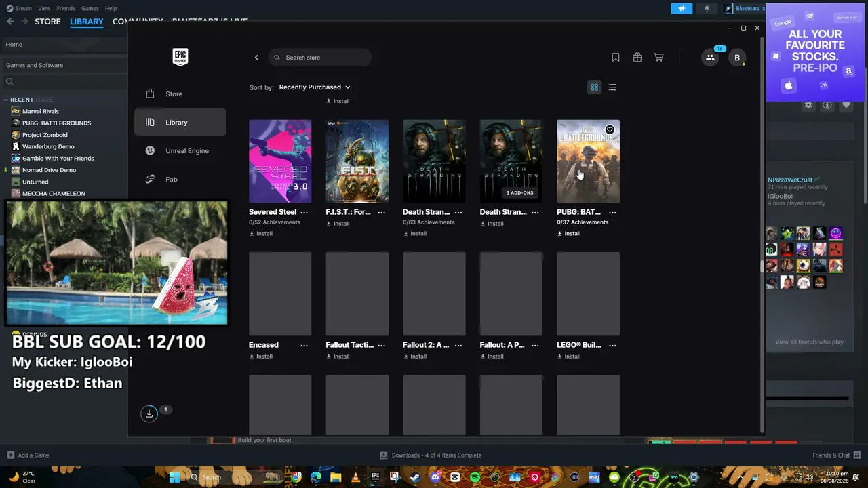Open the View menu in Steam
The width and height of the screenshot is (868, 488).
(x=44, y=8)
